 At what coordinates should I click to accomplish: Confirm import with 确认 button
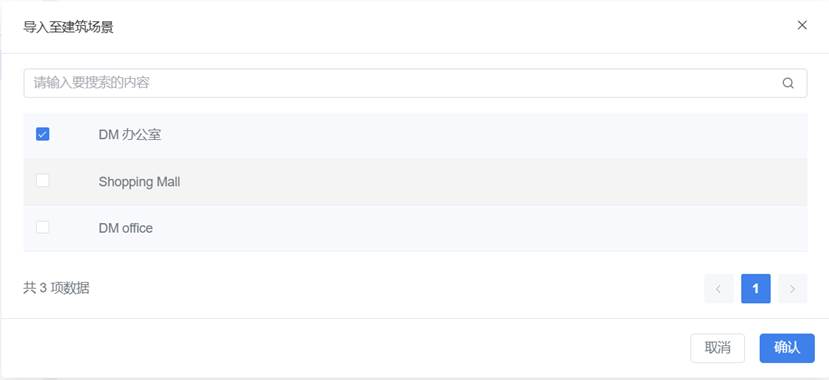pos(787,348)
